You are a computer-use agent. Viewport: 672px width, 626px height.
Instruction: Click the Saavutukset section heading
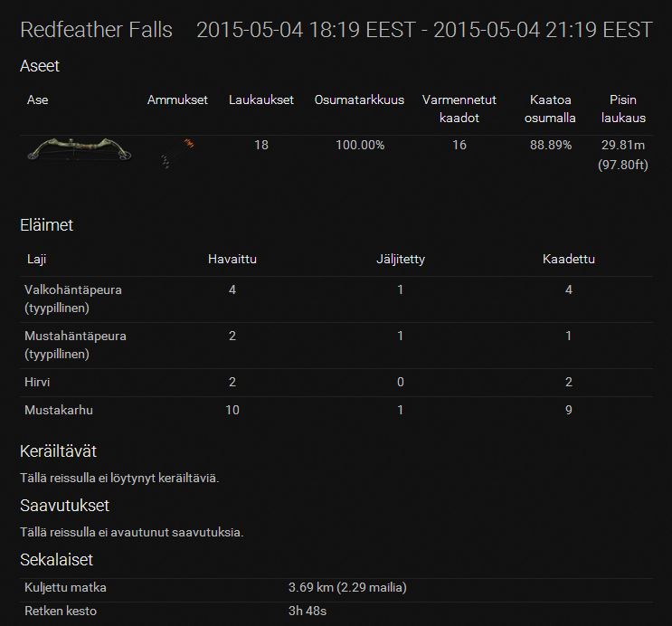click(64, 505)
